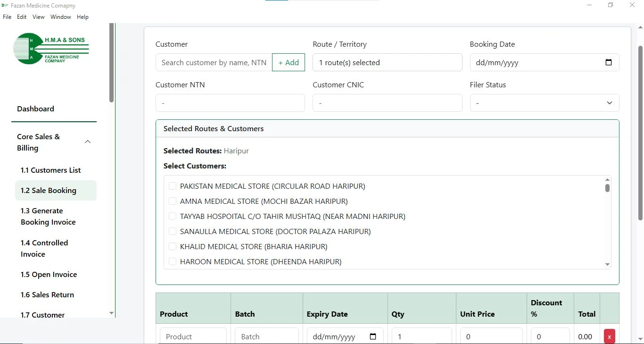Collapse the Core Sales & Billing section

(88, 142)
